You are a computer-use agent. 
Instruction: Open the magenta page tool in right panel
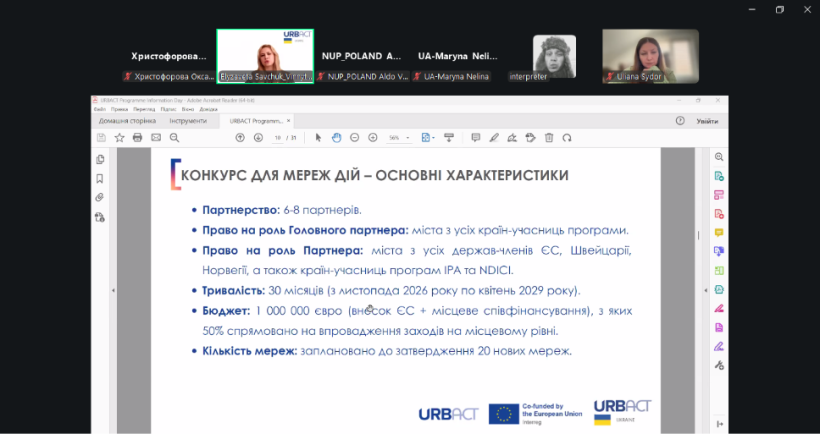pos(719,327)
